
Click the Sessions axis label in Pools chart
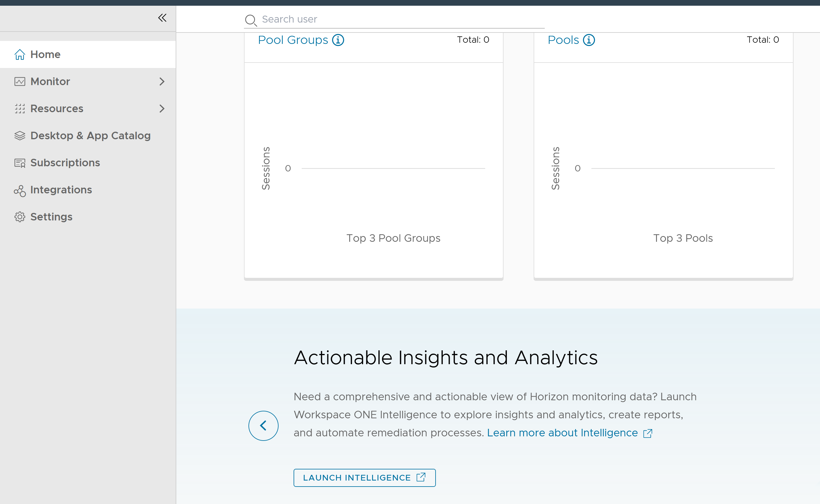click(555, 168)
